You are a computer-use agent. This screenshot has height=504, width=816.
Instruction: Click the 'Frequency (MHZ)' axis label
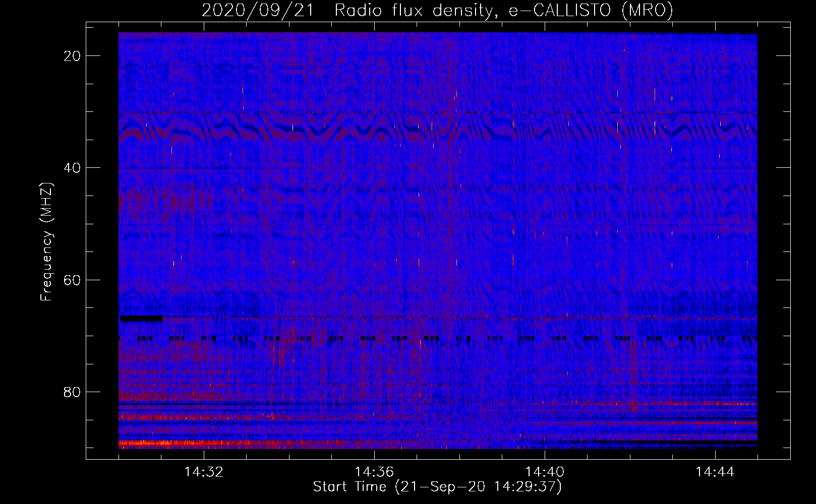[46, 242]
